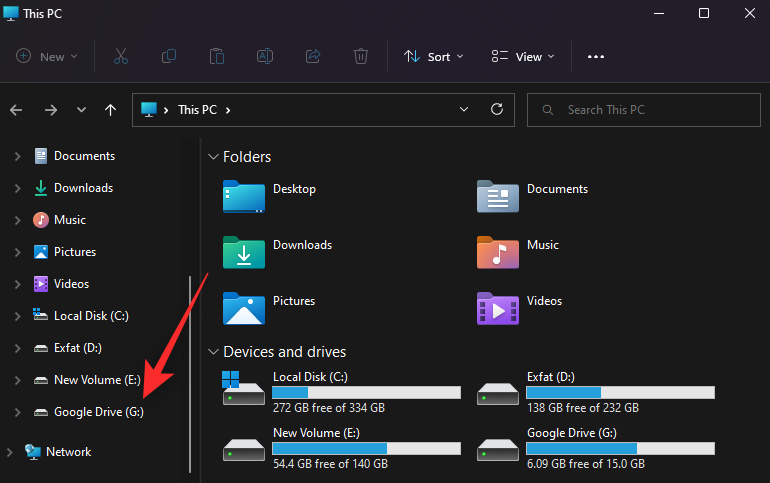This screenshot has width=770, height=483.
Task: Expand Documents in navigation pane
Action: tap(18, 156)
